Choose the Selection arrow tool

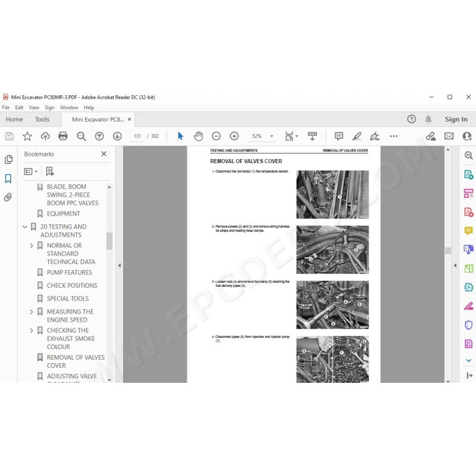click(x=180, y=136)
